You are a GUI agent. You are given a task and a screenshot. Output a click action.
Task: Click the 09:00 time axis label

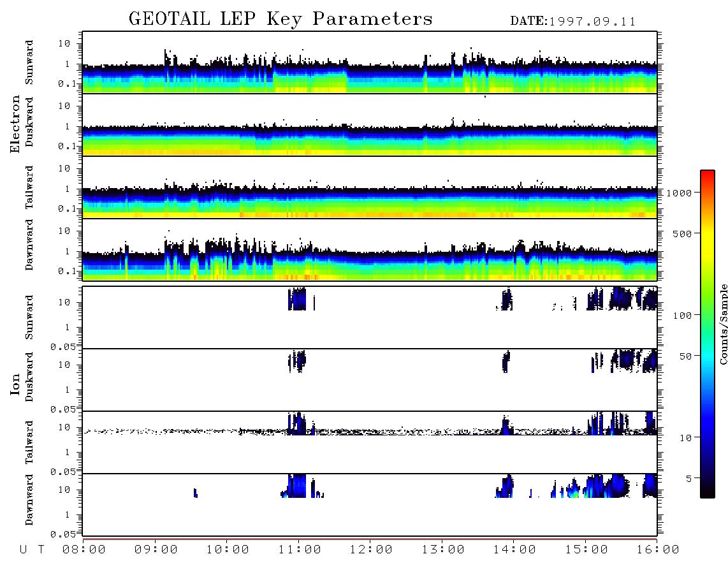tap(156, 550)
